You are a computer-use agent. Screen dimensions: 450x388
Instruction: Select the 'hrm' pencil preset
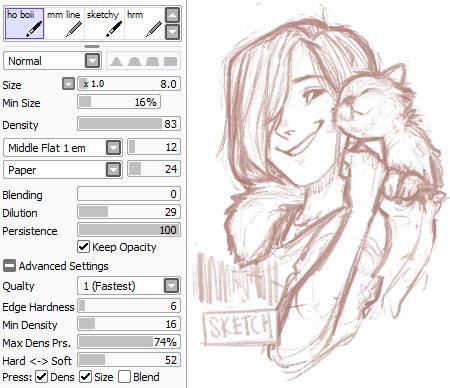tap(144, 24)
